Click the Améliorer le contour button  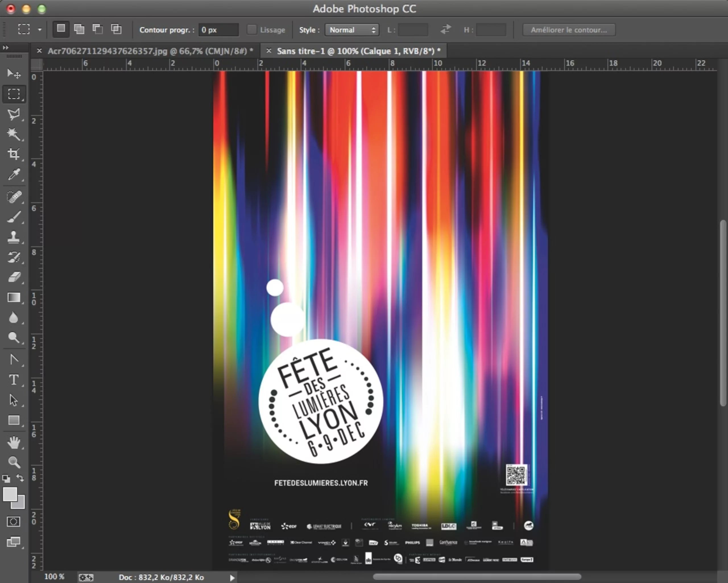pos(569,30)
